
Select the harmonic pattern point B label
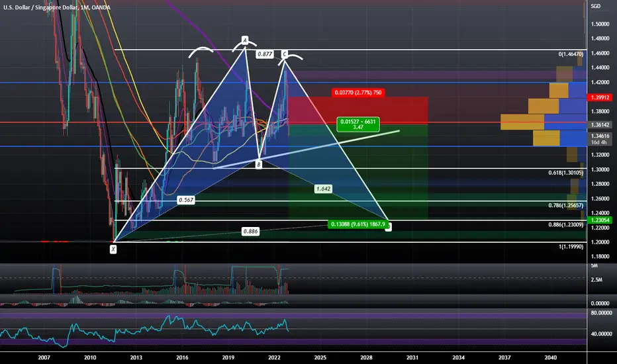[x=259, y=165]
